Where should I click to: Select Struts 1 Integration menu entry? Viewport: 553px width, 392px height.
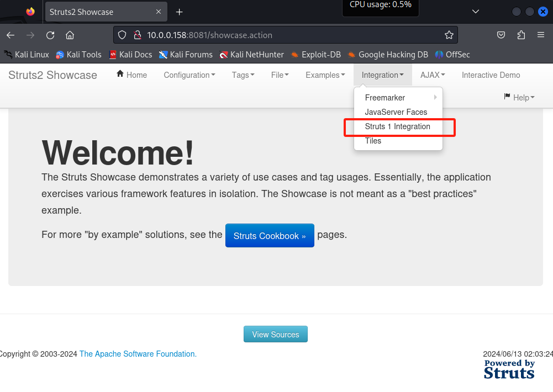point(398,126)
